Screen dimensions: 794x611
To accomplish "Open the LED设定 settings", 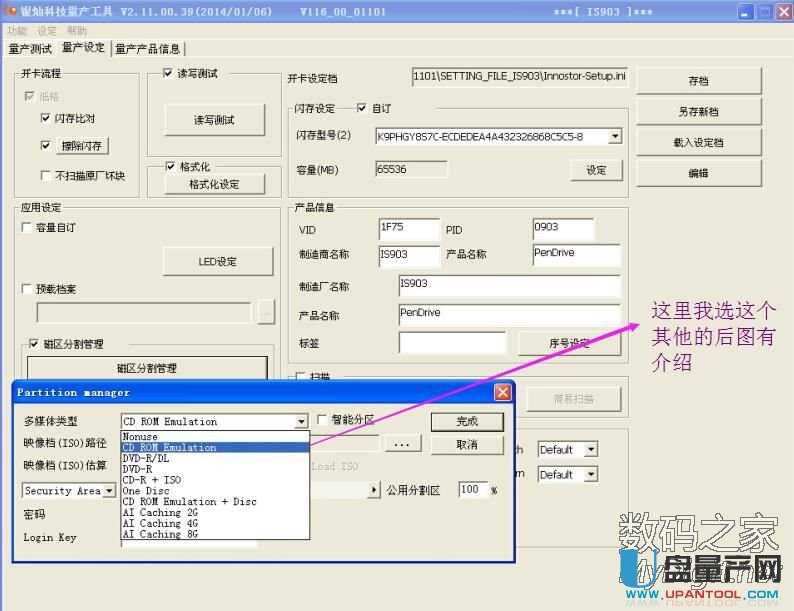I will coord(217,262).
